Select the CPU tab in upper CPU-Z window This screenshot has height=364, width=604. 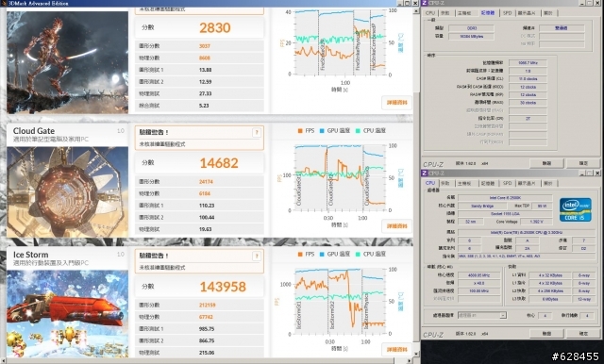pos(430,13)
